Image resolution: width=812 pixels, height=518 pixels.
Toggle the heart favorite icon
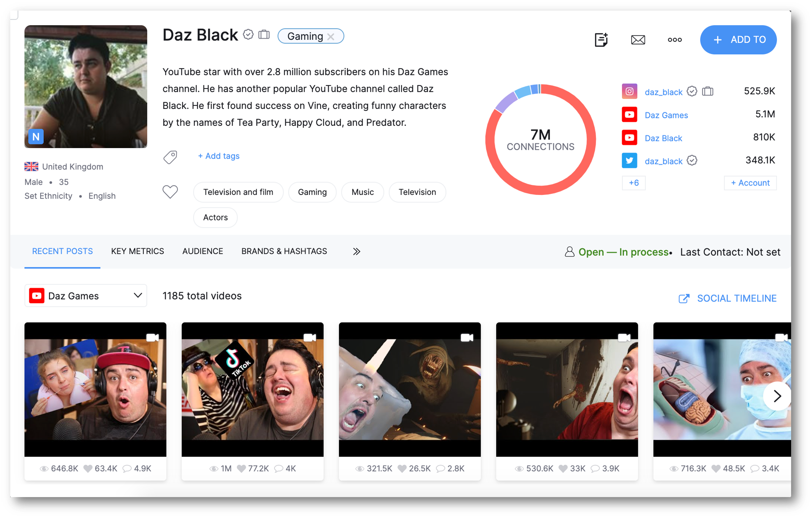click(170, 192)
